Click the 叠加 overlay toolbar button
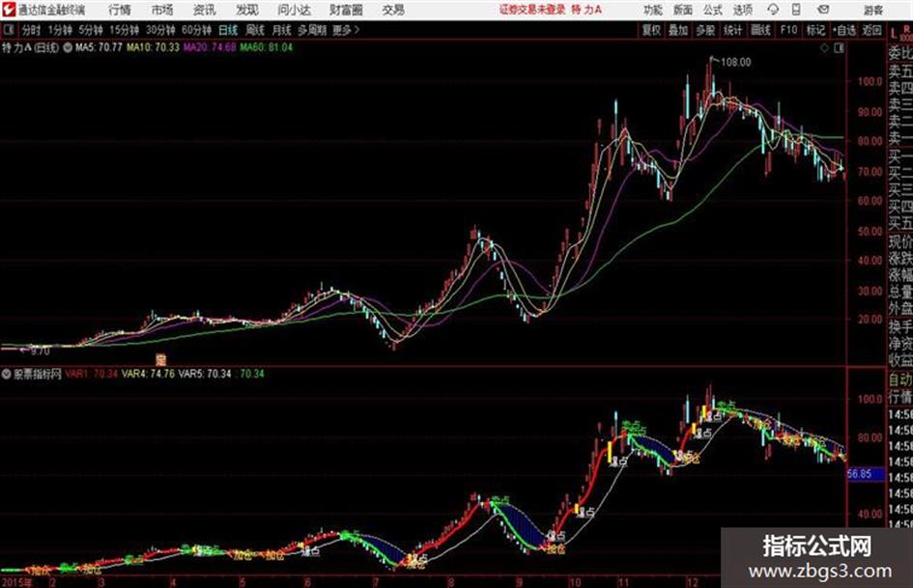This screenshot has width=913, height=588. 678,30
